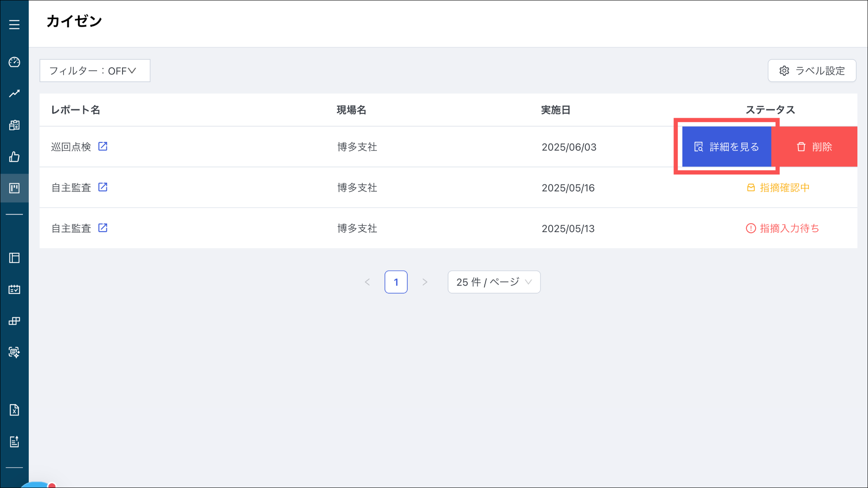Expand the フィルター：OFF dropdown
Image resolution: width=868 pixels, height=488 pixels.
tap(95, 71)
